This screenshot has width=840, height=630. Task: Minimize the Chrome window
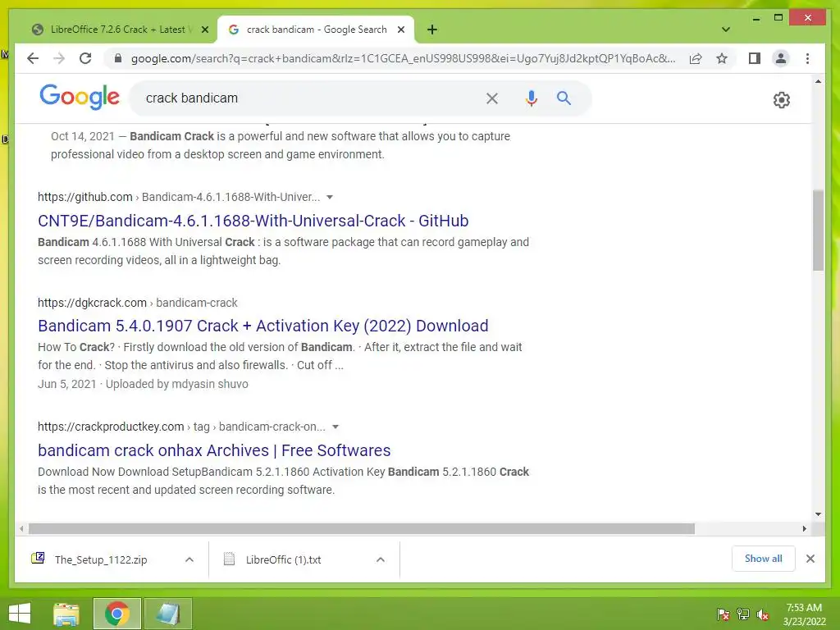coord(756,18)
